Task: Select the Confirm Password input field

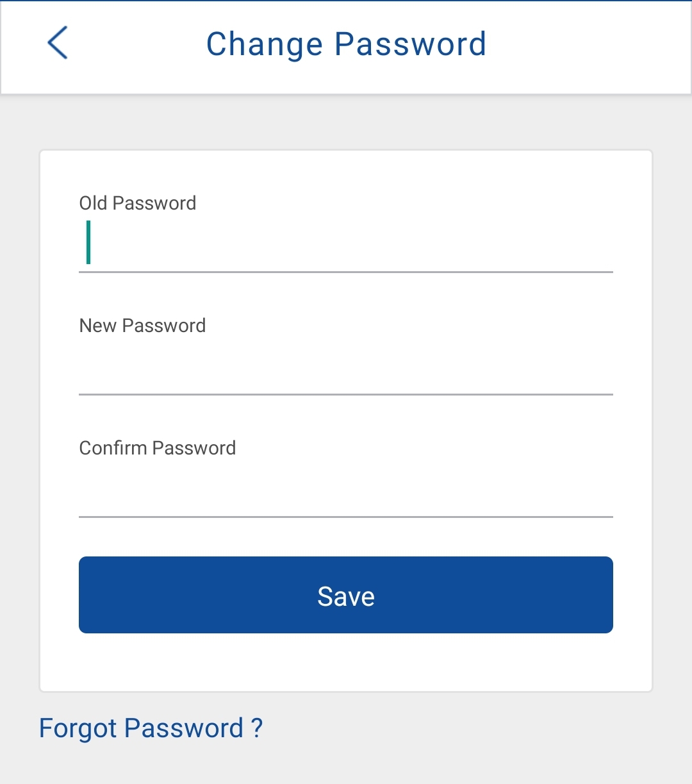Action: [346, 488]
